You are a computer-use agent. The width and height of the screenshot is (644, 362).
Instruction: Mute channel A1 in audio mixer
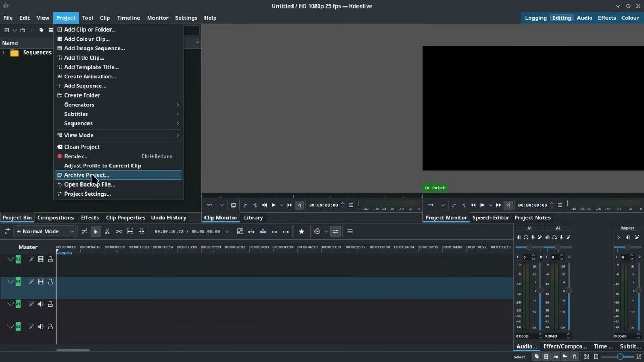(518, 237)
